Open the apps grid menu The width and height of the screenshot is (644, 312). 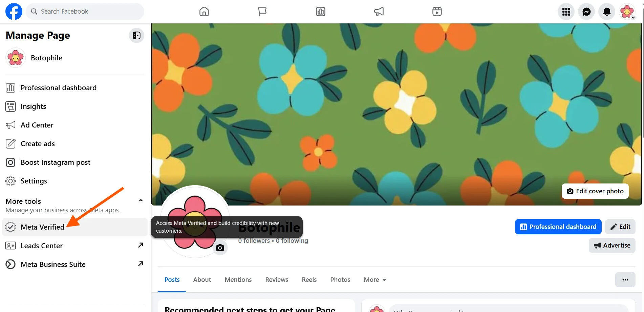click(566, 12)
